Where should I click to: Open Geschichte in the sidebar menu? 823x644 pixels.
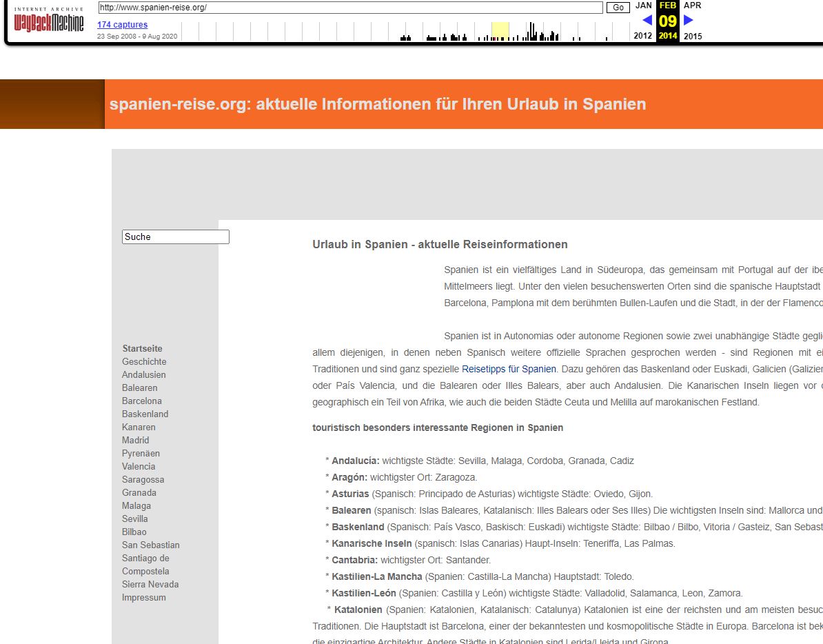[144, 361]
